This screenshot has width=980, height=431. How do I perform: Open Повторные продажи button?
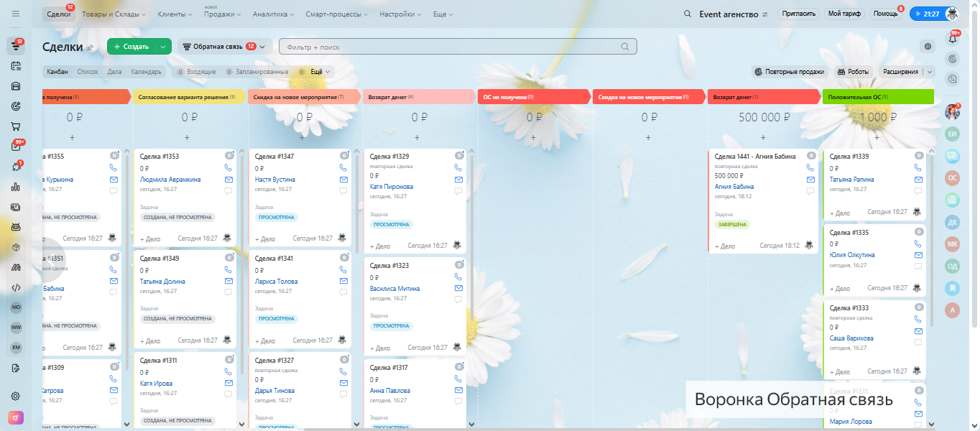click(790, 72)
